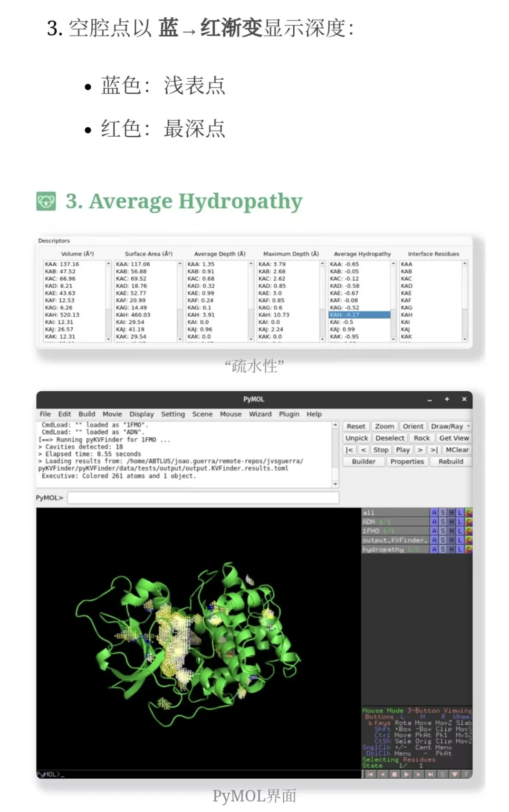
Task: Open the Show (S) menu for 1FMO
Action: [443, 531]
